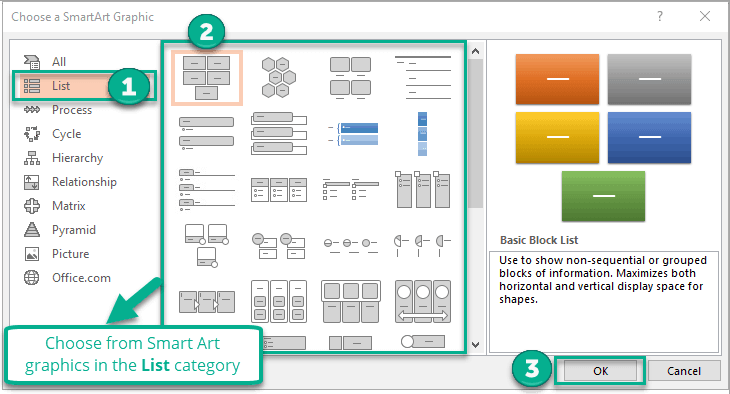The image size is (730, 394).
Task: Select the arrow-connected boxes process list layout
Action: [207, 301]
